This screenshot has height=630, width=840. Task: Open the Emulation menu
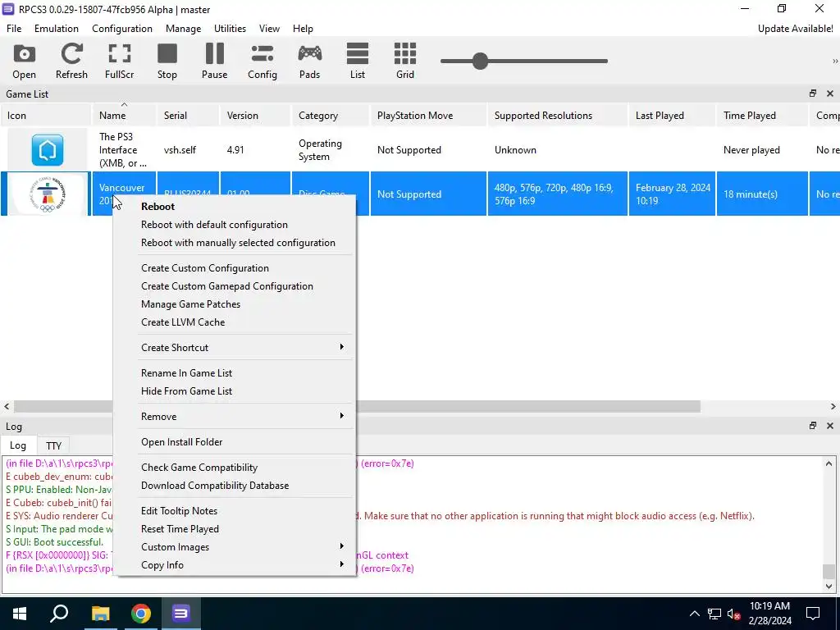[57, 29]
